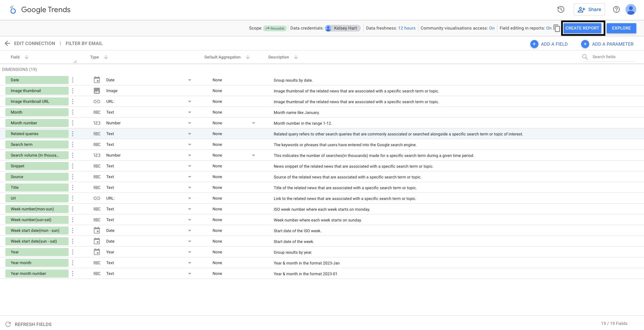Open the version history clock icon
The image size is (644, 330).
[561, 9]
